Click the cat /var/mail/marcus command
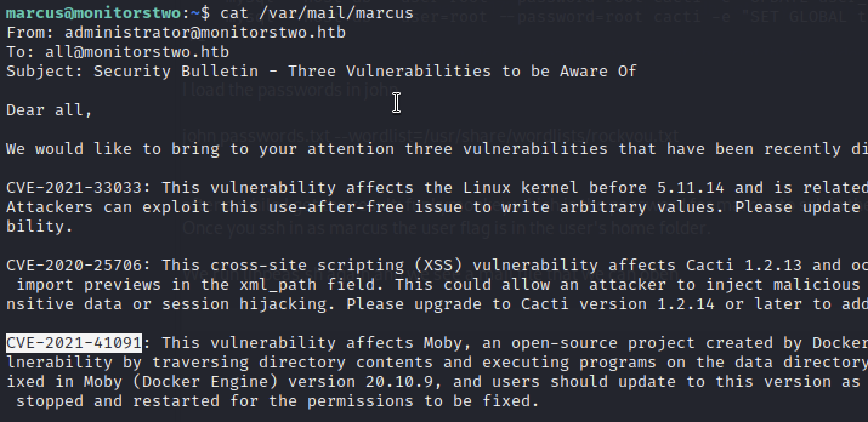Image resolution: width=868 pixels, height=422 pixels. (x=317, y=13)
